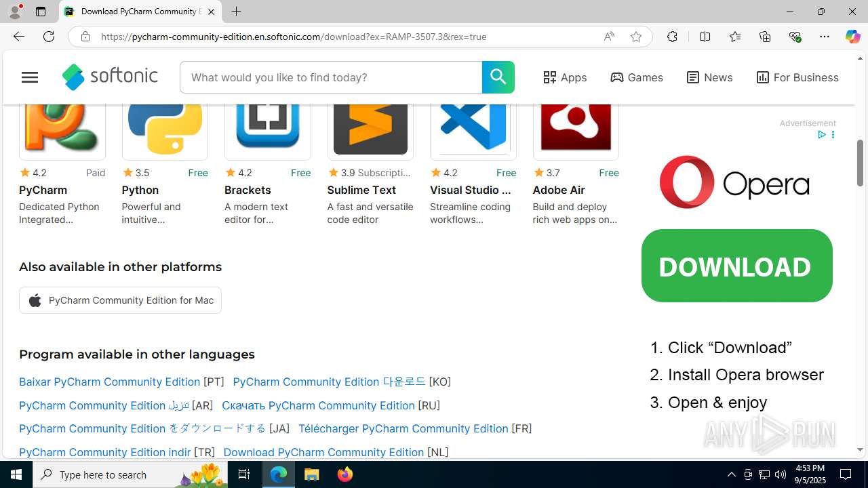This screenshot has height=488, width=868.
Task: Open Télécharger PyCharm Community Edition link
Action: point(403,428)
